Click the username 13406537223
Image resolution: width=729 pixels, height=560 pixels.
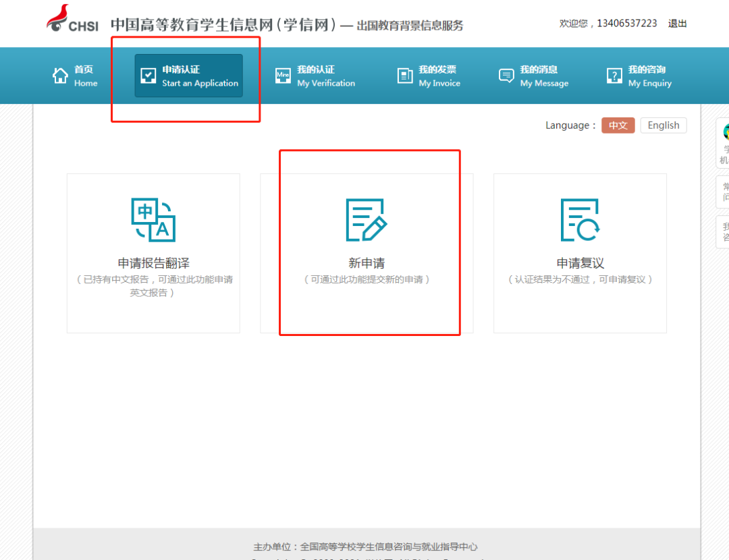coord(626,23)
